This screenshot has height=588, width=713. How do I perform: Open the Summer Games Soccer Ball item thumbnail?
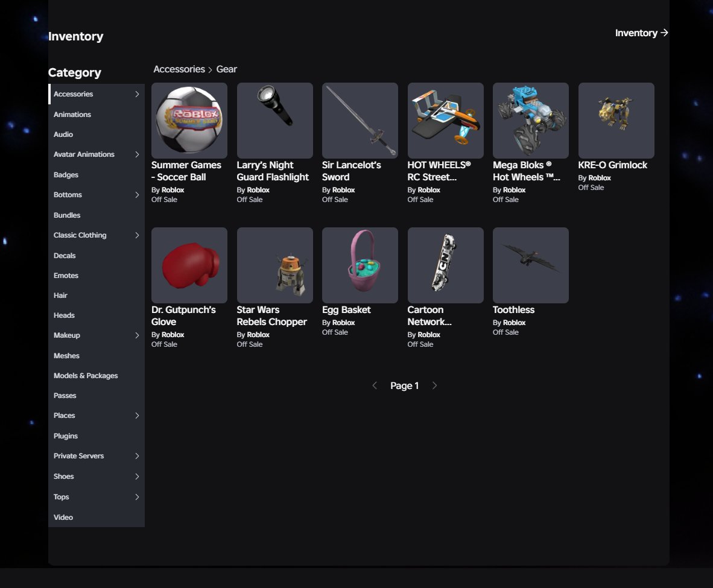(189, 121)
